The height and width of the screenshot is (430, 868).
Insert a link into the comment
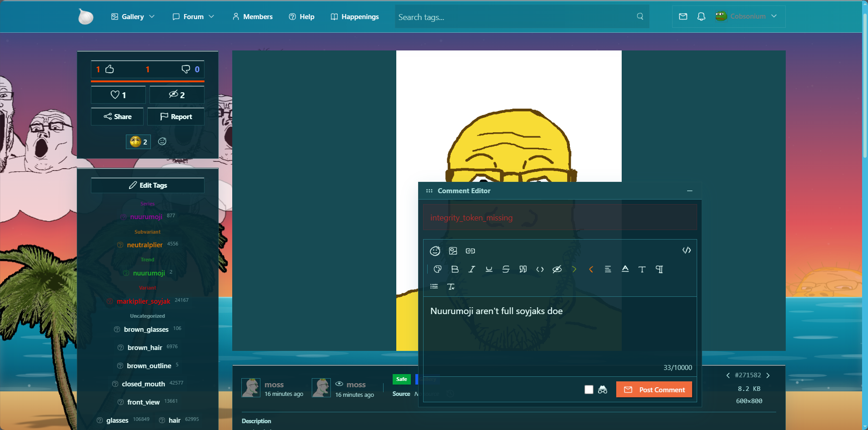tap(470, 251)
